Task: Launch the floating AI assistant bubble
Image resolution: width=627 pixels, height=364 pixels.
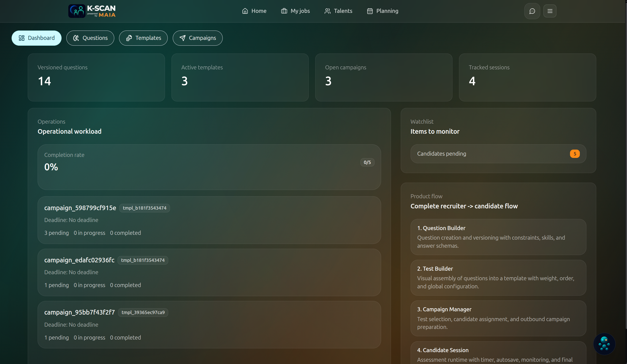Action: click(x=604, y=344)
